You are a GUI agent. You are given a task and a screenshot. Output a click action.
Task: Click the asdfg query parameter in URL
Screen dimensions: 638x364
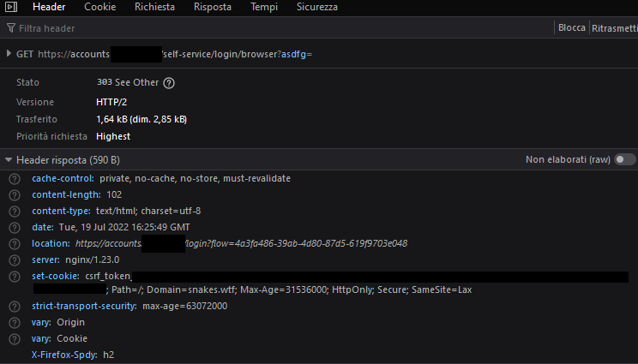[x=293, y=54]
